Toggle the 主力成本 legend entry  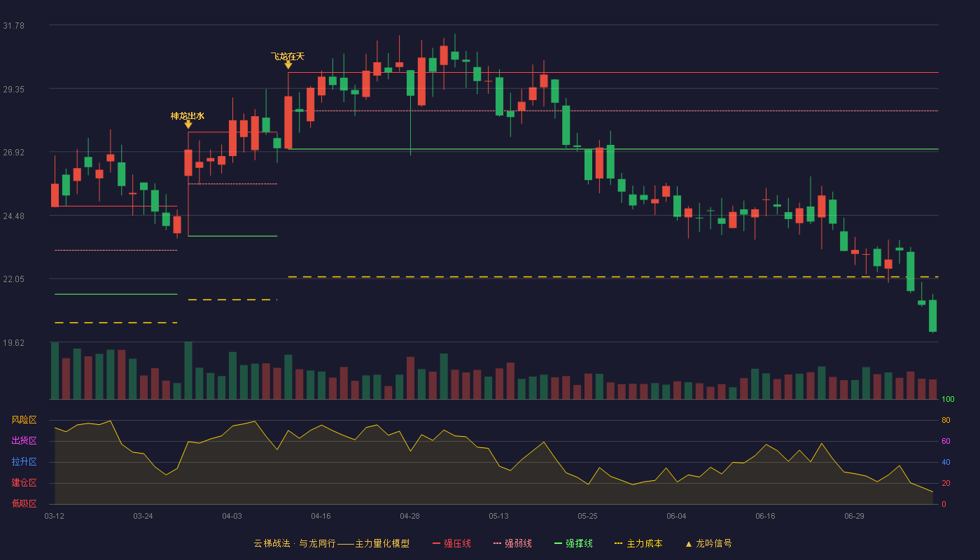point(638,543)
